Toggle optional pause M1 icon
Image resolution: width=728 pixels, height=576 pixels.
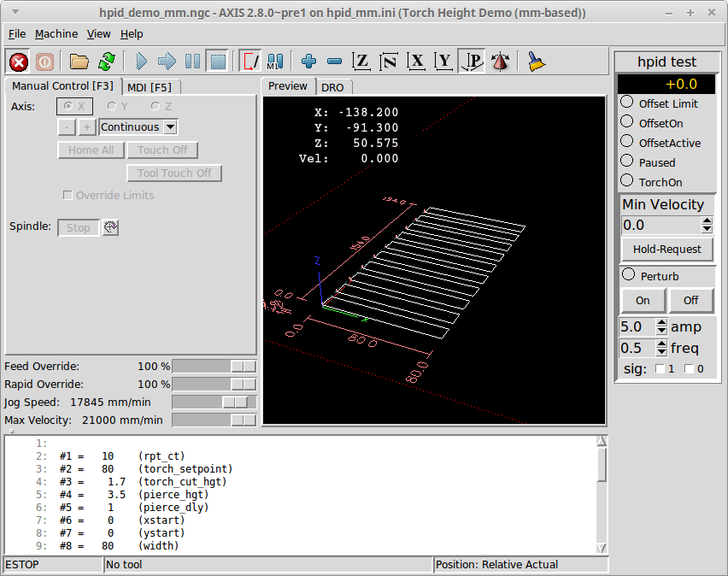click(275, 62)
